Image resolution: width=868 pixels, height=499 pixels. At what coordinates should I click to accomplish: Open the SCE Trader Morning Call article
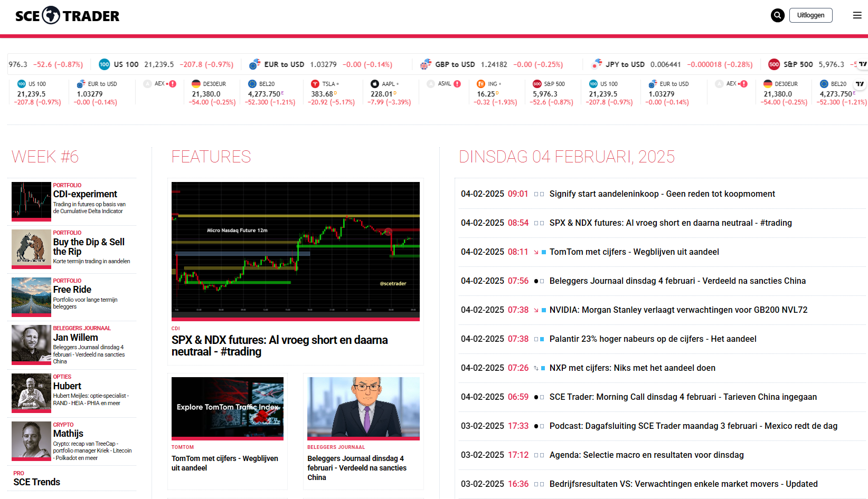point(683,397)
